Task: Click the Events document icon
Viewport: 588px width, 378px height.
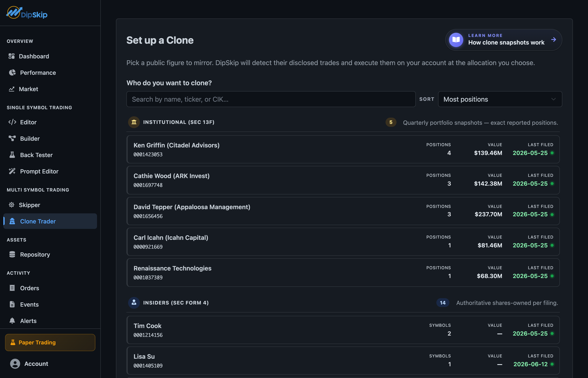Action: point(12,304)
